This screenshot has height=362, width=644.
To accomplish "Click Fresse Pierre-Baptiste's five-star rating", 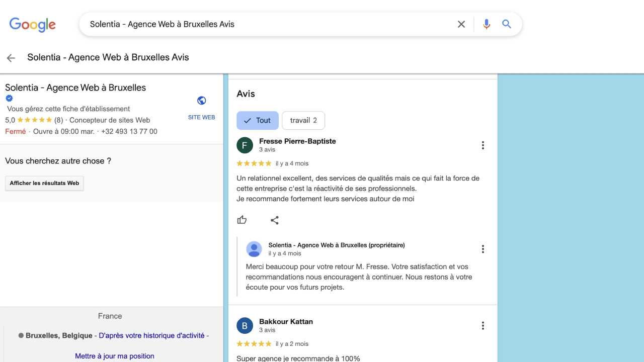I will click(x=254, y=163).
